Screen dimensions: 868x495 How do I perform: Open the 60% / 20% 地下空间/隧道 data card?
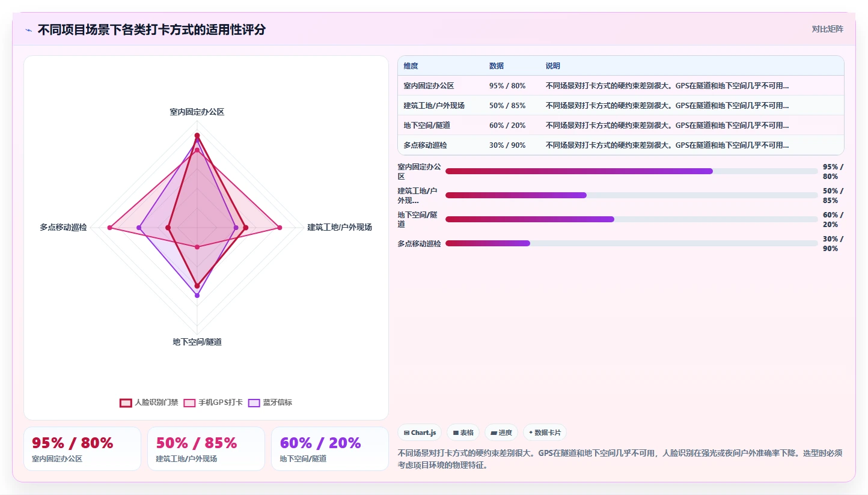(x=330, y=449)
